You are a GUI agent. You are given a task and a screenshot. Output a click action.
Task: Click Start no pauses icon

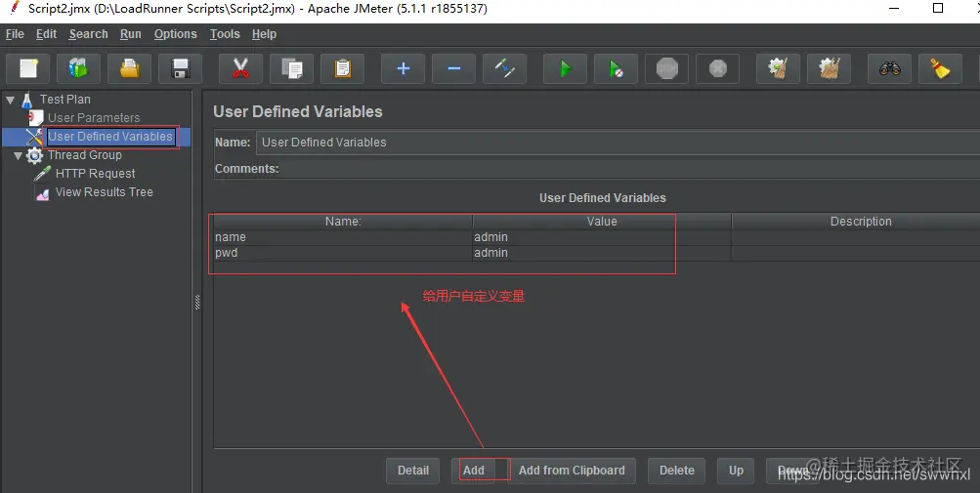click(617, 68)
